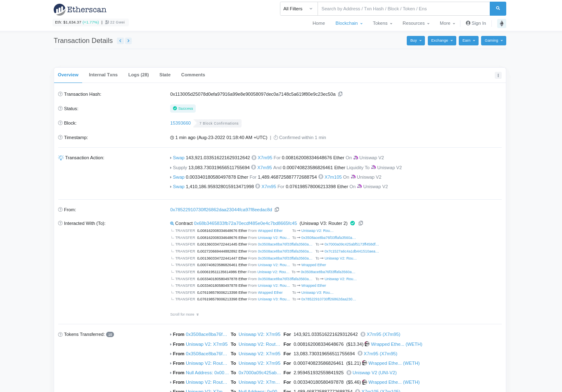Click help icon beside Timestamp label
Image resolution: width=562 pixels, height=392 pixels.
click(x=60, y=137)
